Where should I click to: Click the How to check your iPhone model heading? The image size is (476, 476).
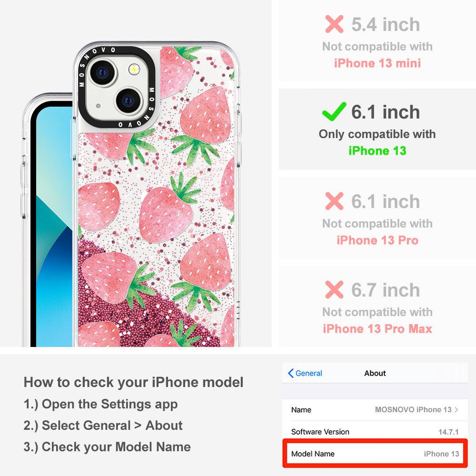click(134, 382)
